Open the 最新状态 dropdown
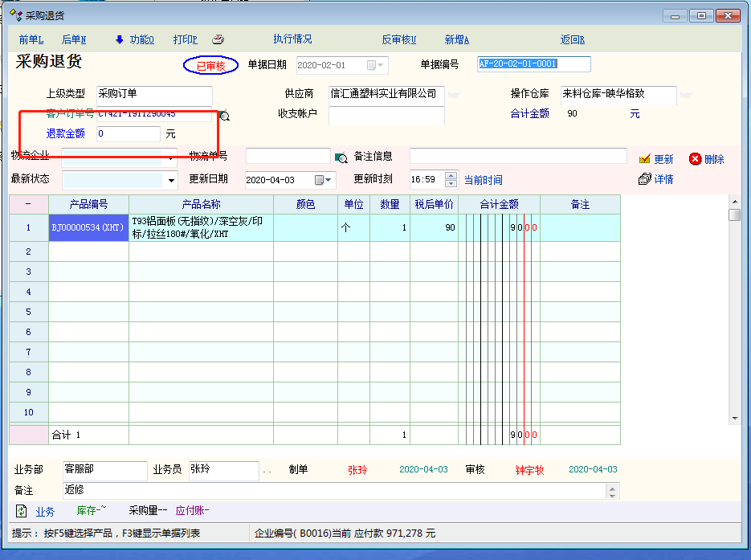Image resolution: width=751 pixels, height=560 pixels. tap(171, 180)
